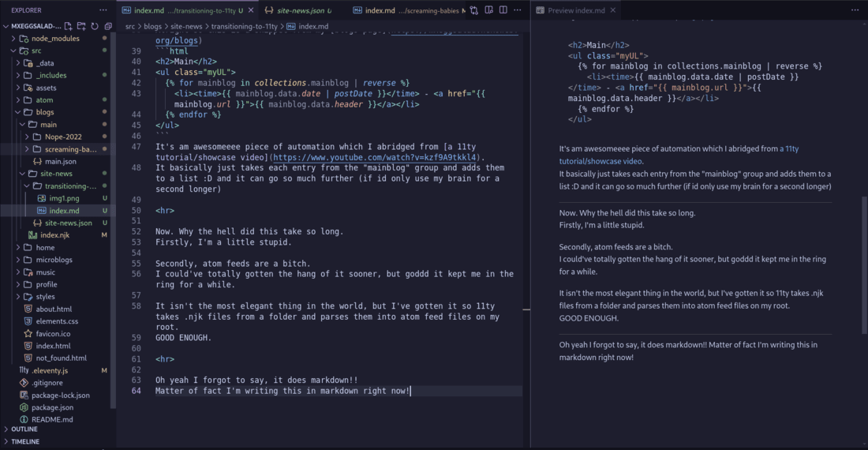Create a new folder in Explorer
Image resolution: width=868 pixels, height=450 pixels.
[81, 26]
